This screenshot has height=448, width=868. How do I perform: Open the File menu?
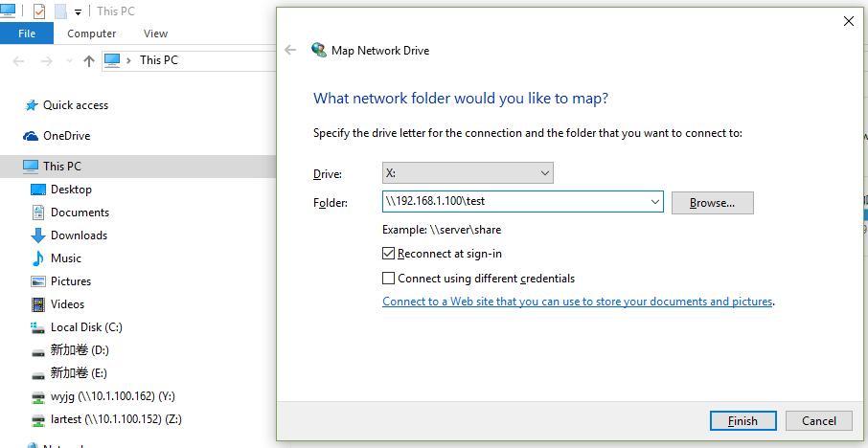click(27, 34)
